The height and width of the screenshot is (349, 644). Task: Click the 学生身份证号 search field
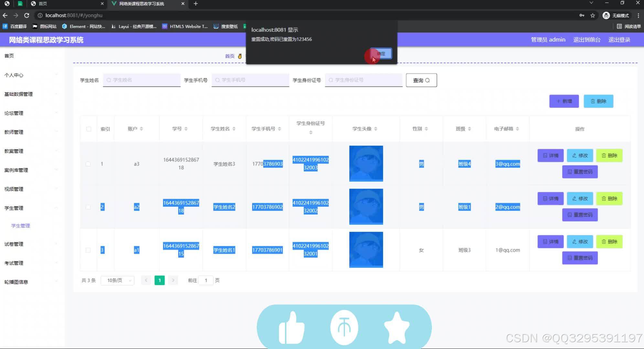point(363,80)
